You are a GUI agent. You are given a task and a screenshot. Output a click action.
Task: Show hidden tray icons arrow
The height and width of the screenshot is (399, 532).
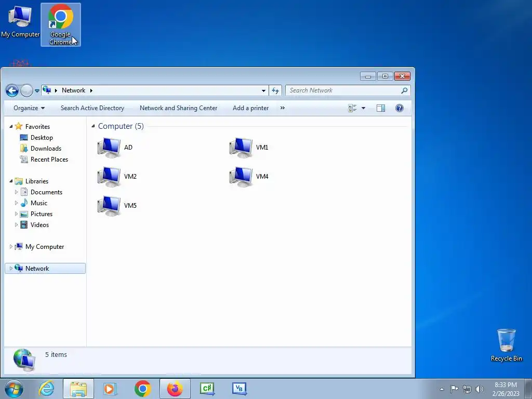(x=442, y=389)
